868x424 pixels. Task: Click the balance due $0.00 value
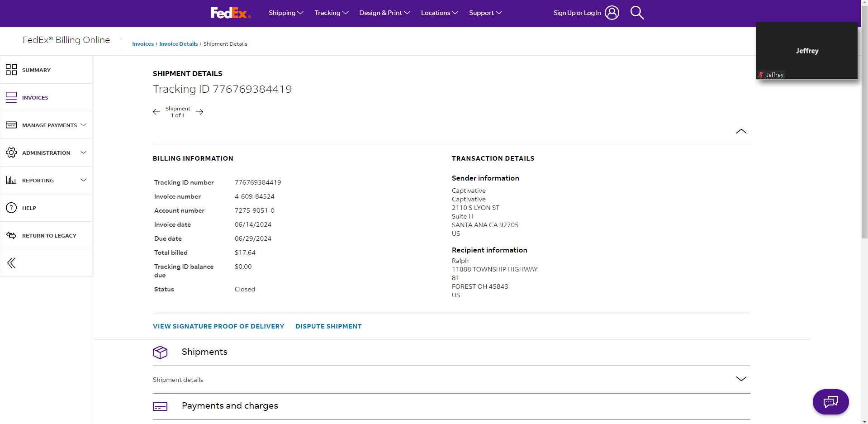click(243, 267)
